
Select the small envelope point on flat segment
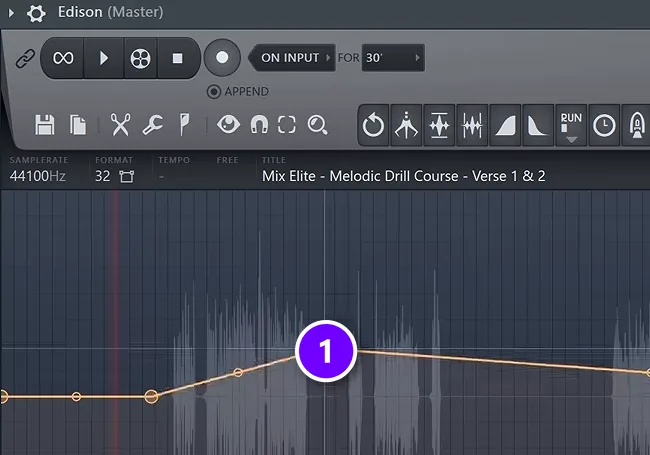(x=76, y=397)
